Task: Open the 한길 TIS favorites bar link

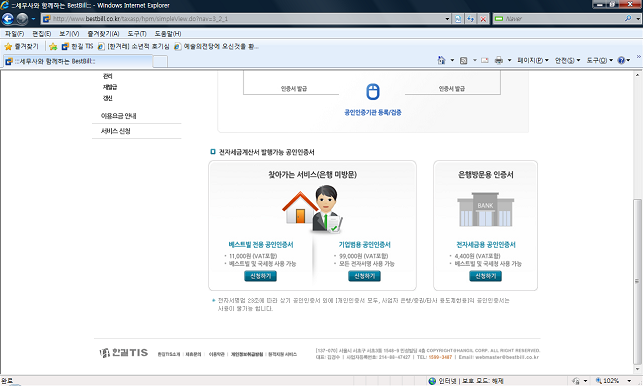Action: (77, 47)
